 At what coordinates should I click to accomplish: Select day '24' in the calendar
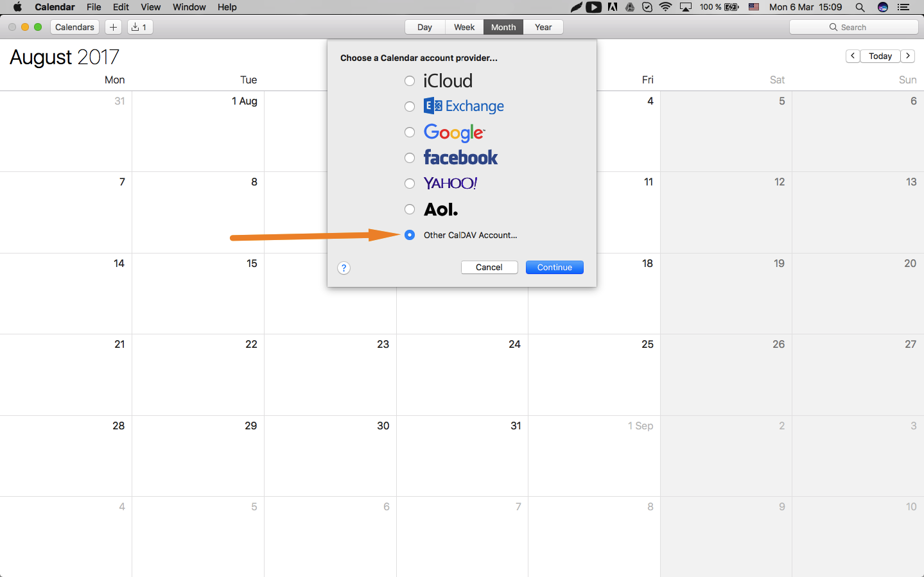[462, 375]
